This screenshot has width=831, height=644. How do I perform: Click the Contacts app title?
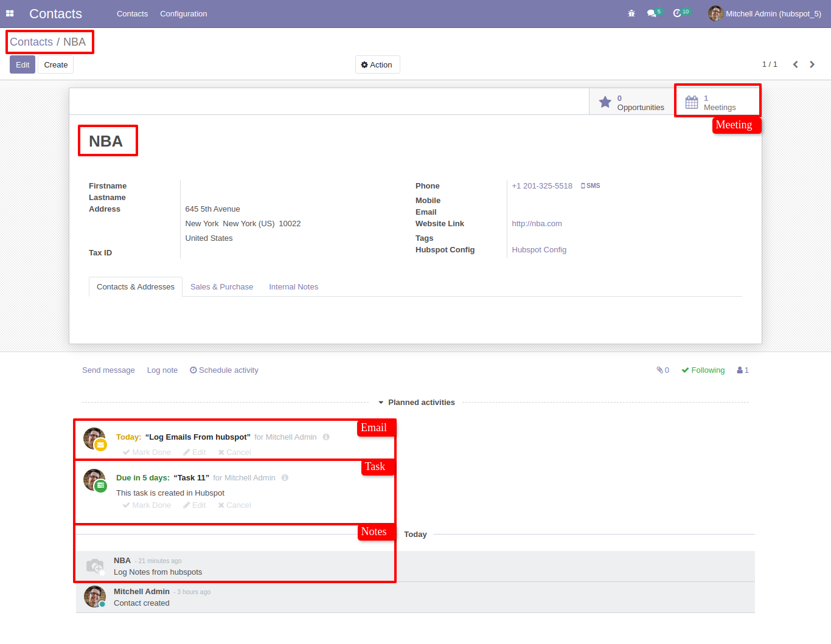[55, 13]
